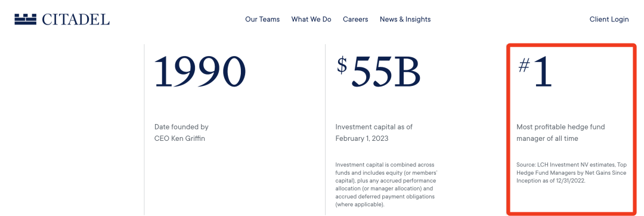Click the Client Login link

[609, 19]
